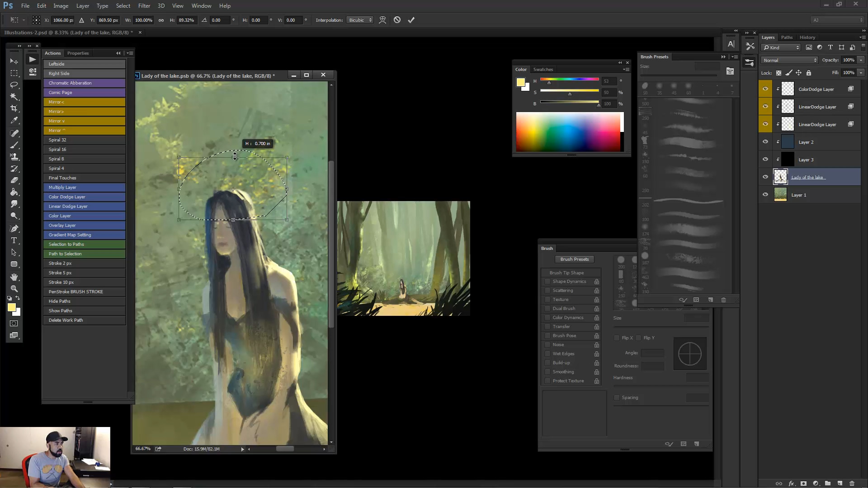
Task: Select the Healing Brush tool
Action: click(14, 133)
